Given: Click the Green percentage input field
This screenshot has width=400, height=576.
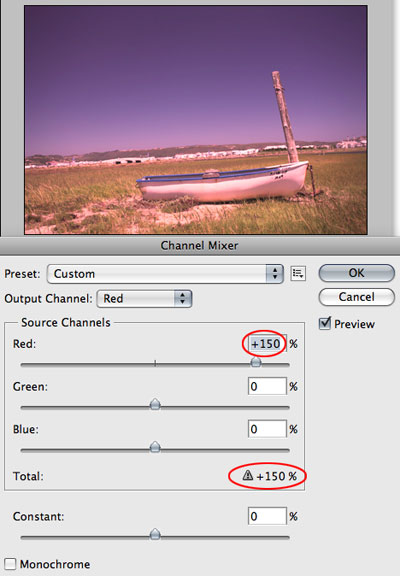Looking at the screenshot, I should 267,386.
